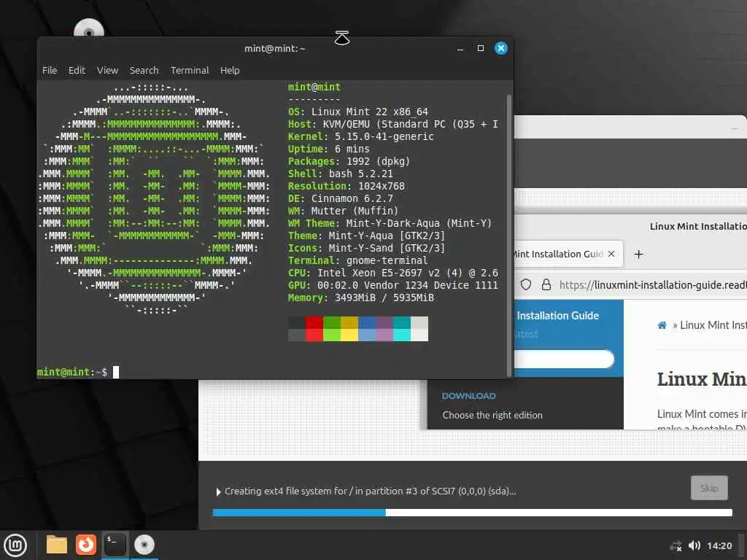Open the Help menu in terminal
This screenshot has height=560, width=747.
[x=230, y=71]
